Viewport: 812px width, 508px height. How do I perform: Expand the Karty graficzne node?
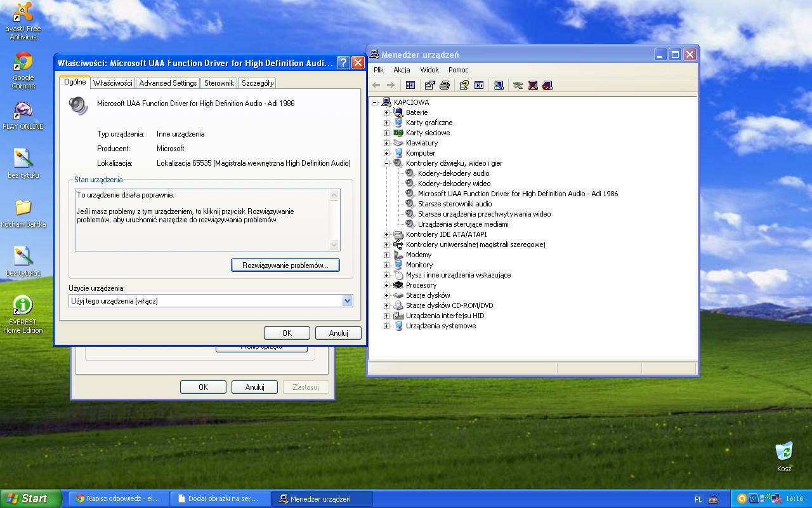[x=386, y=123]
